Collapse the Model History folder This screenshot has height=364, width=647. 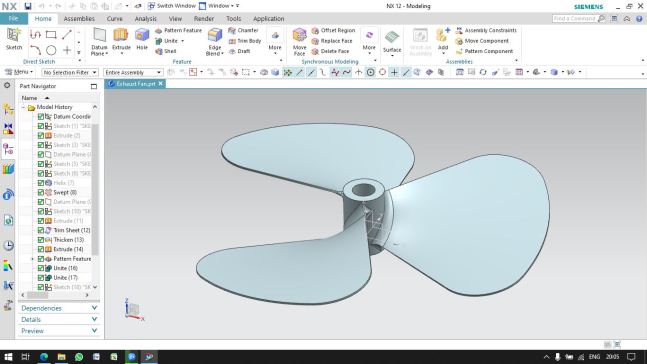(x=24, y=107)
